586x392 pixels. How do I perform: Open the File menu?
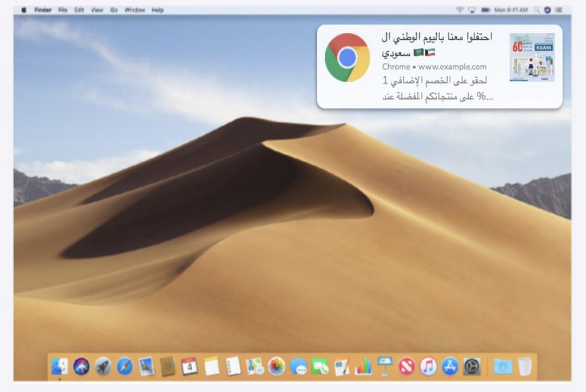coord(63,10)
